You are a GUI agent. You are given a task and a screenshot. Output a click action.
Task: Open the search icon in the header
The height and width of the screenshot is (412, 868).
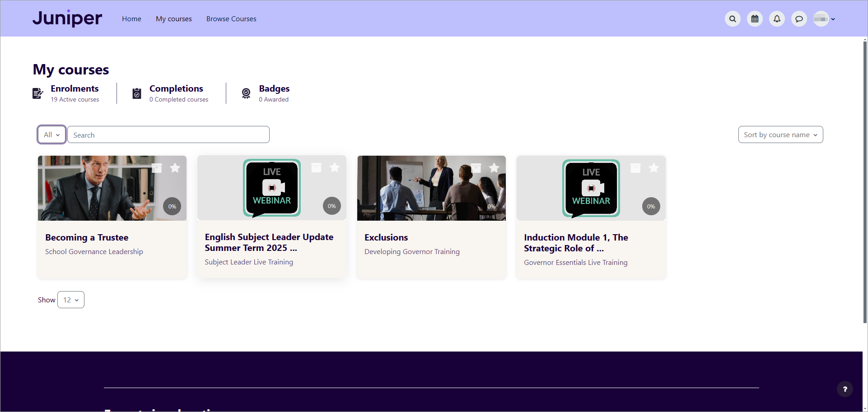pos(732,19)
